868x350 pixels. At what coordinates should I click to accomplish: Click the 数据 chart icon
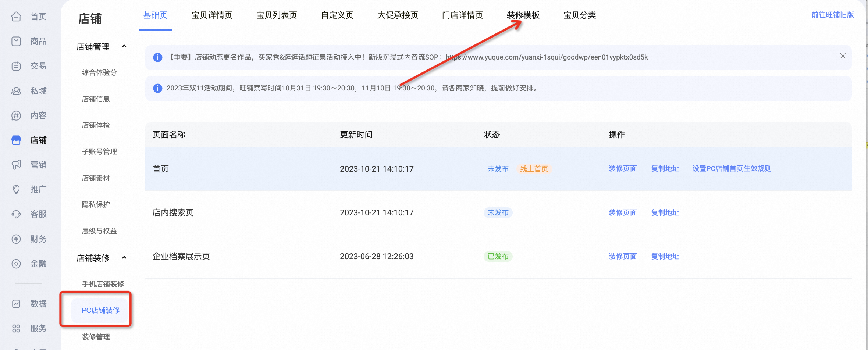click(16, 304)
